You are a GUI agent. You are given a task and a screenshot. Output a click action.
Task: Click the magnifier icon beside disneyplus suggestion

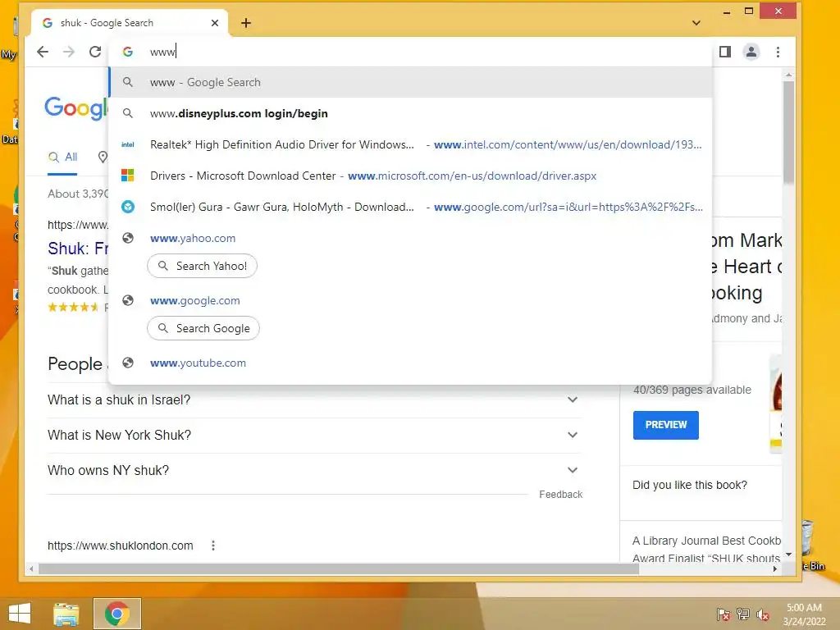click(x=127, y=113)
